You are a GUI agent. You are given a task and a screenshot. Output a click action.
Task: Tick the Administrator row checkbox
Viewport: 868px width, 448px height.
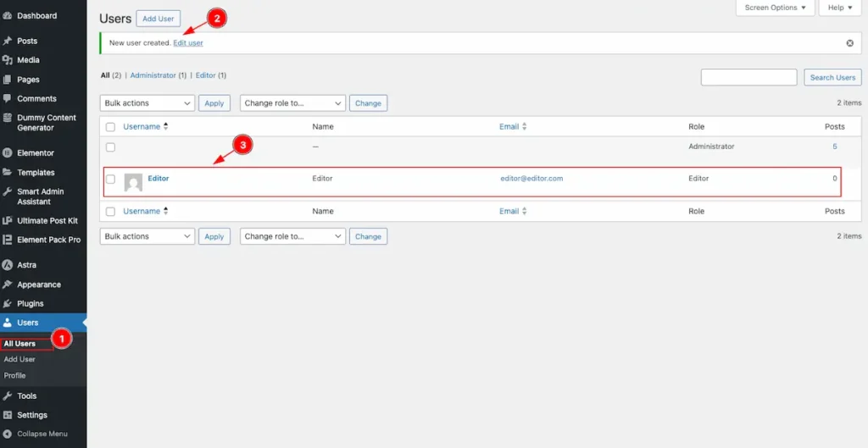click(x=111, y=147)
